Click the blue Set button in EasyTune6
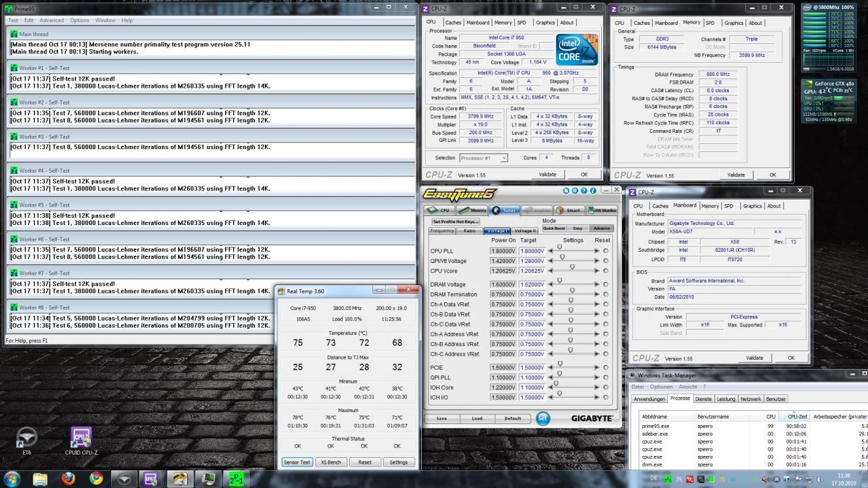This screenshot has width=868, height=488. pyautogui.click(x=543, y=419)
